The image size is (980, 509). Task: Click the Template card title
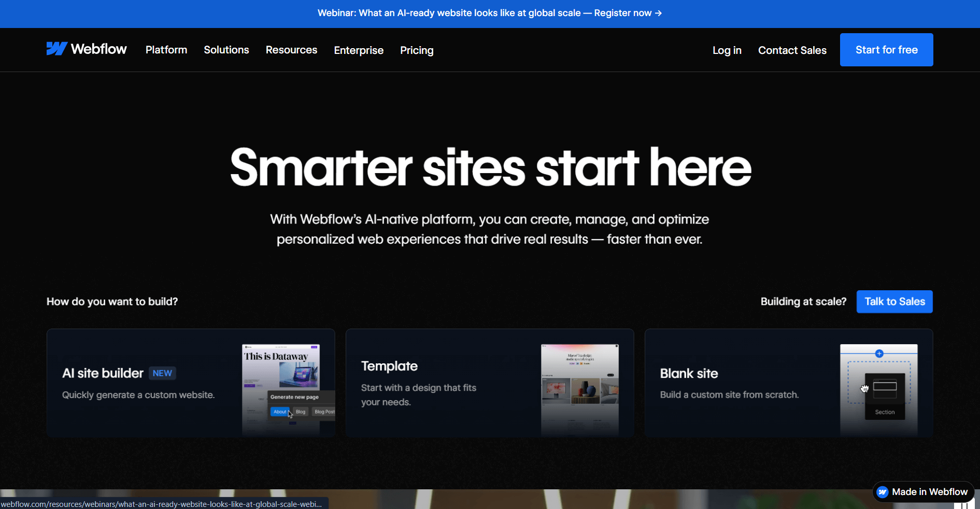click(x=389, y=366)
